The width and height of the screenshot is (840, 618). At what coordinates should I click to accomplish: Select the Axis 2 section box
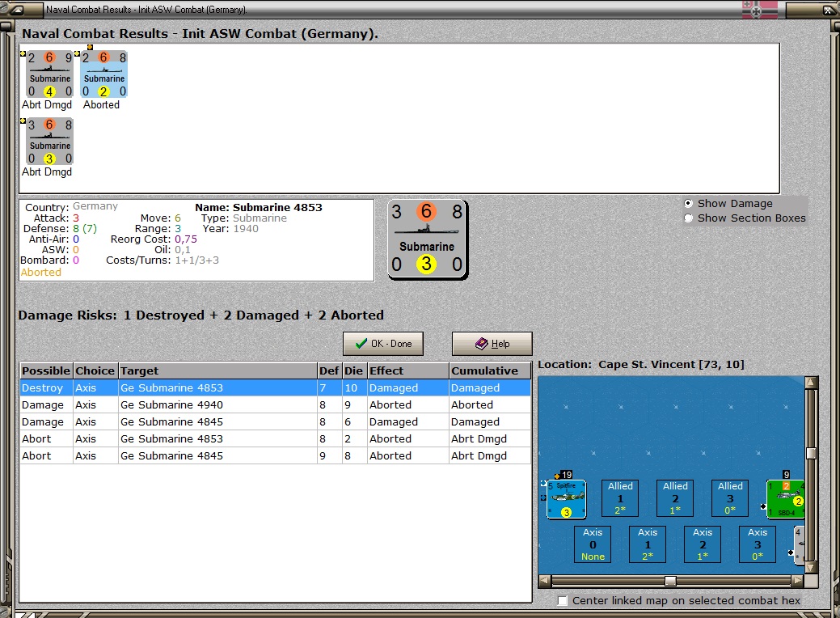tap(703, 544)
